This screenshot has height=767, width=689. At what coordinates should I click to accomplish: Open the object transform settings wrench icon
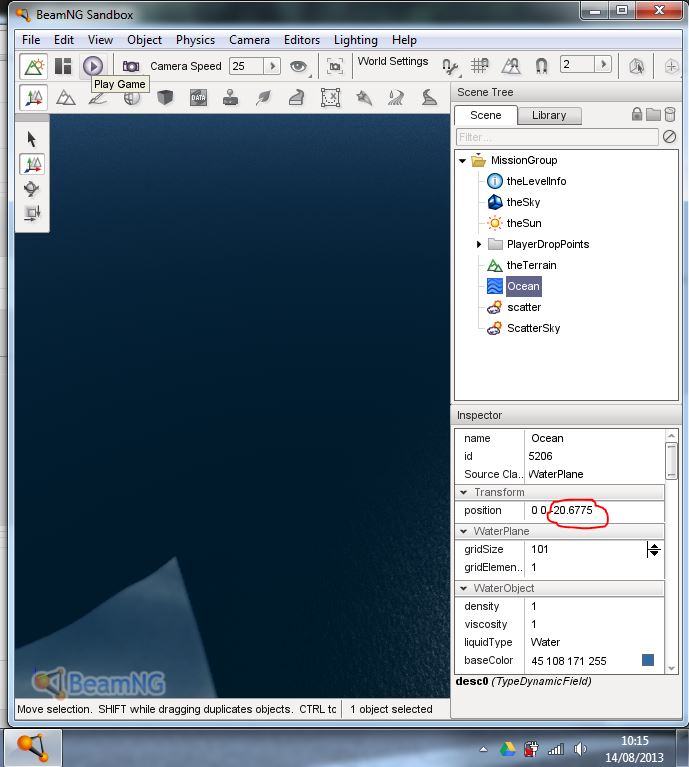450,66
